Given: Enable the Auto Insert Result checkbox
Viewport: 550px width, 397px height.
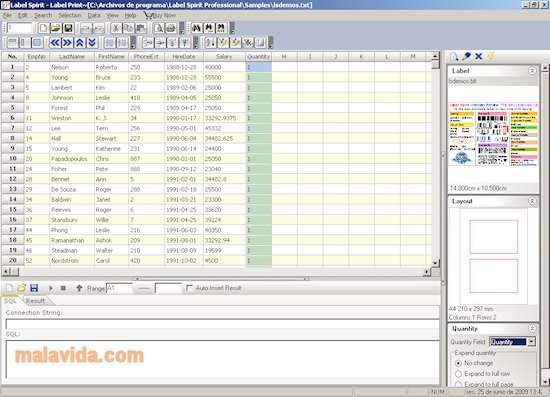Looking at the screenshot, I should click(189, 288).
